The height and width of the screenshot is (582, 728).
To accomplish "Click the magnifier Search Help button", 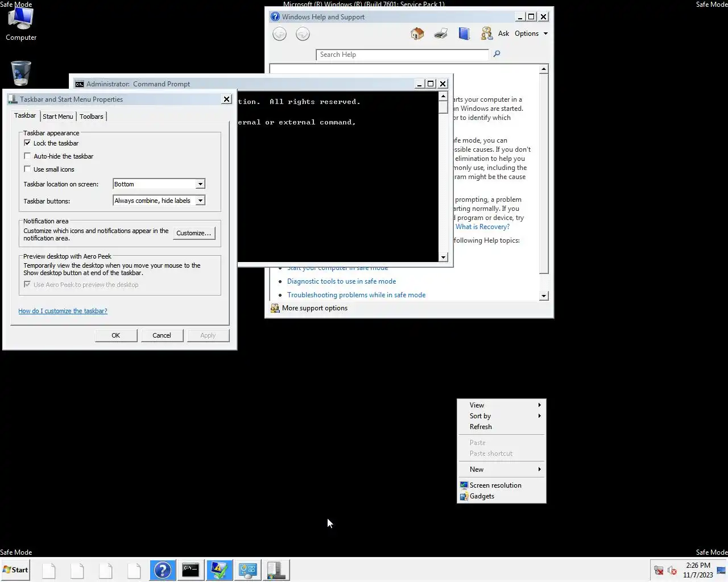I will point(497,54).
